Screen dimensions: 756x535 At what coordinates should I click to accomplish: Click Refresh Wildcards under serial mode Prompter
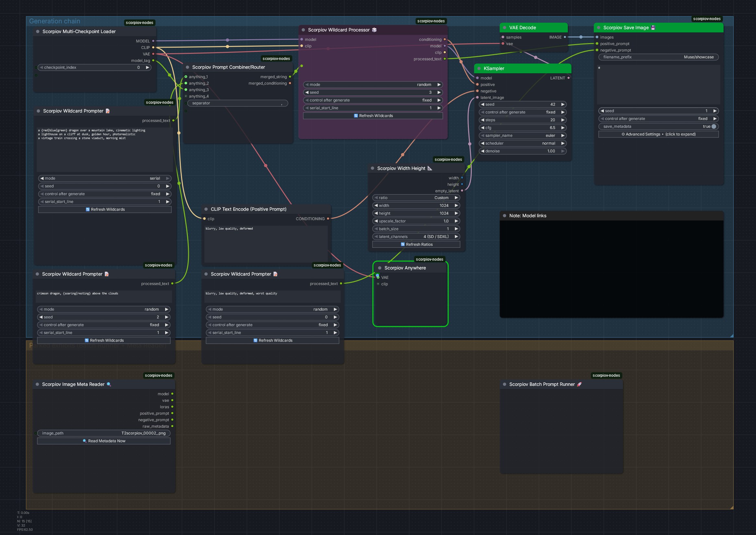[105, 209]
